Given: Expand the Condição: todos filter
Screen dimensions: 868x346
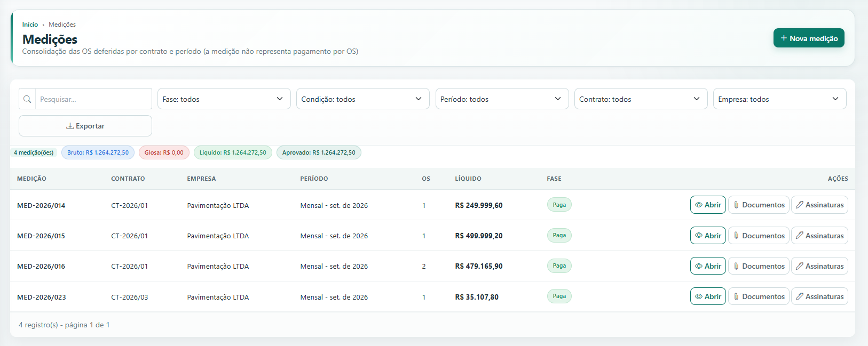Looking at the screenshot, I should [x=363, y=99].
